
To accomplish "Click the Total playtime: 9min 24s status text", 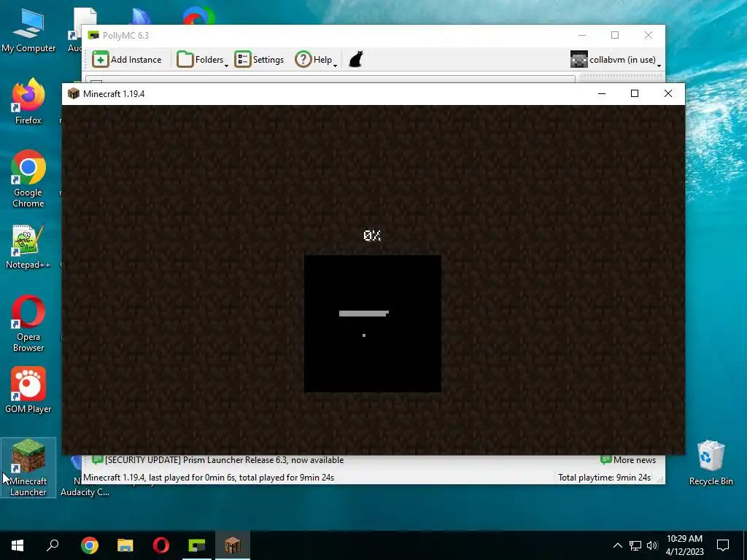I will (604, 478).
